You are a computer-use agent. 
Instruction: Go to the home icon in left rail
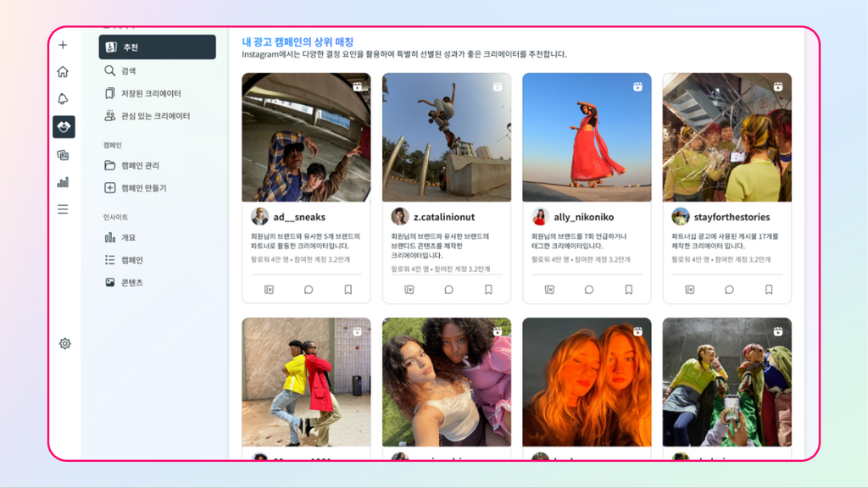pyautogui.click(x=63, y=71)
